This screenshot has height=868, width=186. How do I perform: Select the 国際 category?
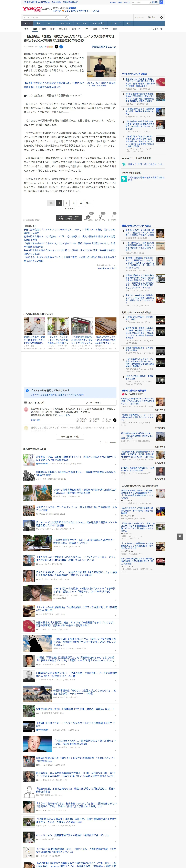(44, 29)
